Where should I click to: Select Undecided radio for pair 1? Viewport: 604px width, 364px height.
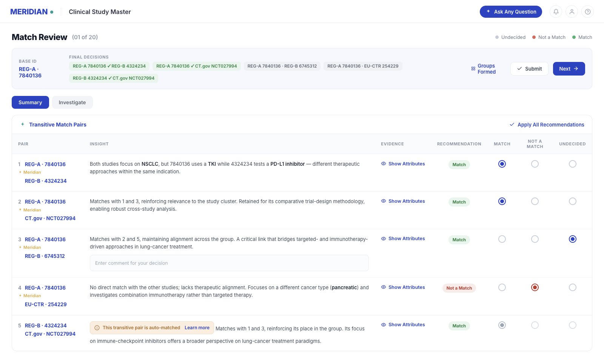click(x=573, y=164)
